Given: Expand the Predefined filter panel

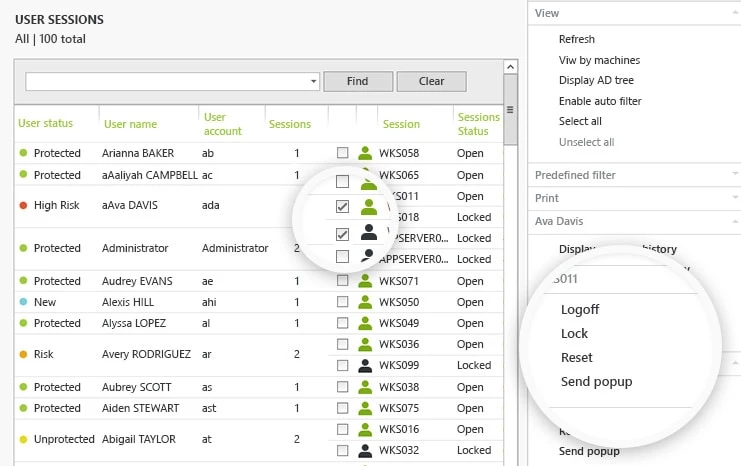Looking at the screenshot, I should point(735,175).
